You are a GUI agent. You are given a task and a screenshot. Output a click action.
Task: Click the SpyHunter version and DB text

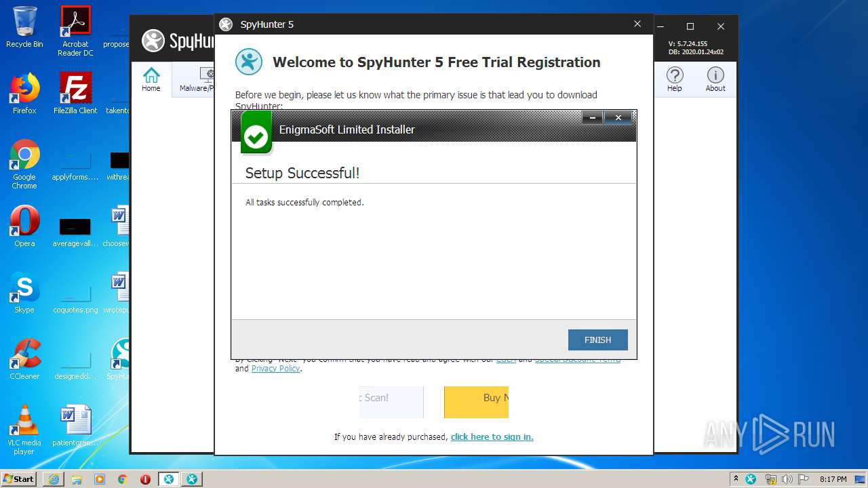tap(696, 47)
